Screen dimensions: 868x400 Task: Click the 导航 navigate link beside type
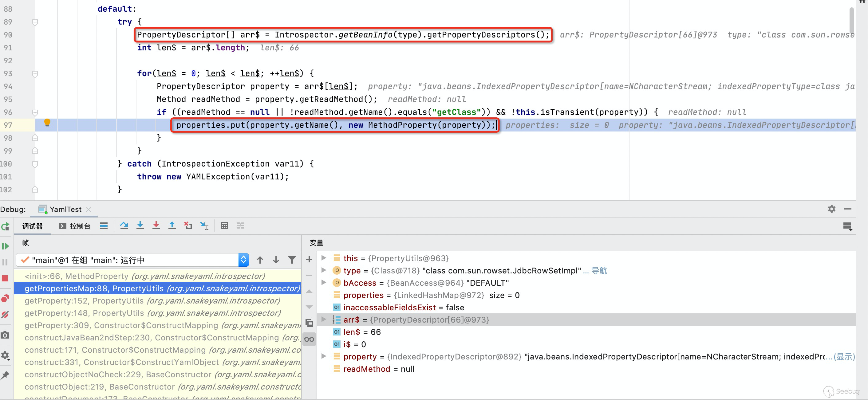[x=599, y=270]
